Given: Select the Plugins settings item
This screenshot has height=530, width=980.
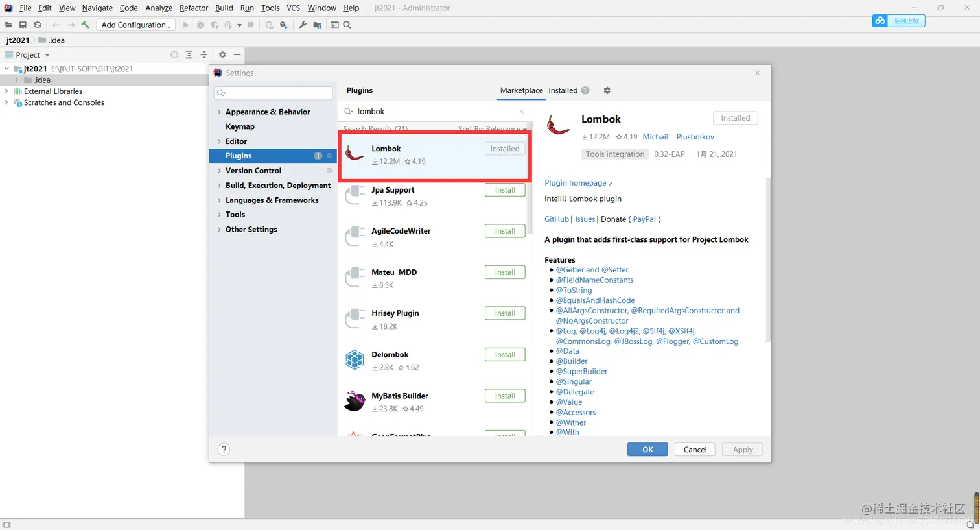Looking at the screenshot, I should [273, 156].
